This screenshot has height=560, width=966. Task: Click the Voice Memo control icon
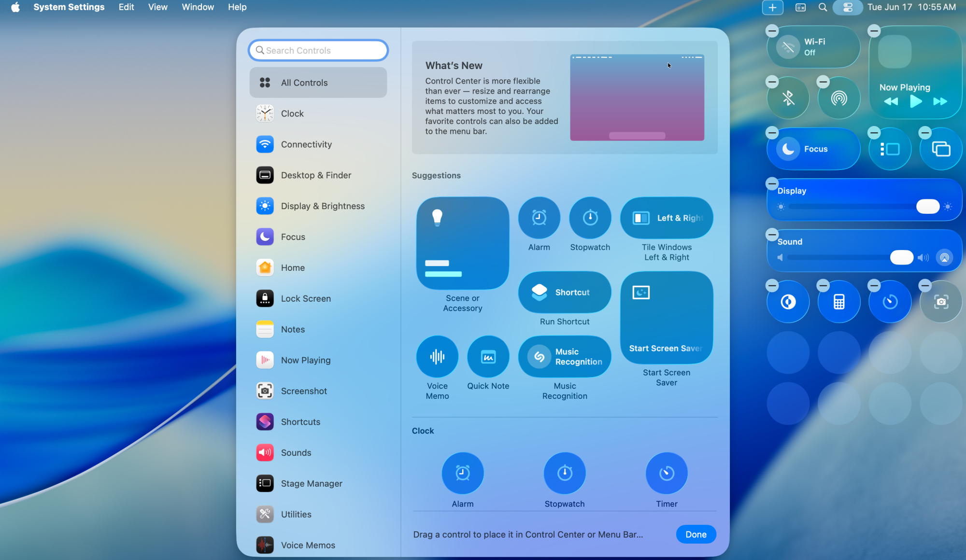[437, 357]
